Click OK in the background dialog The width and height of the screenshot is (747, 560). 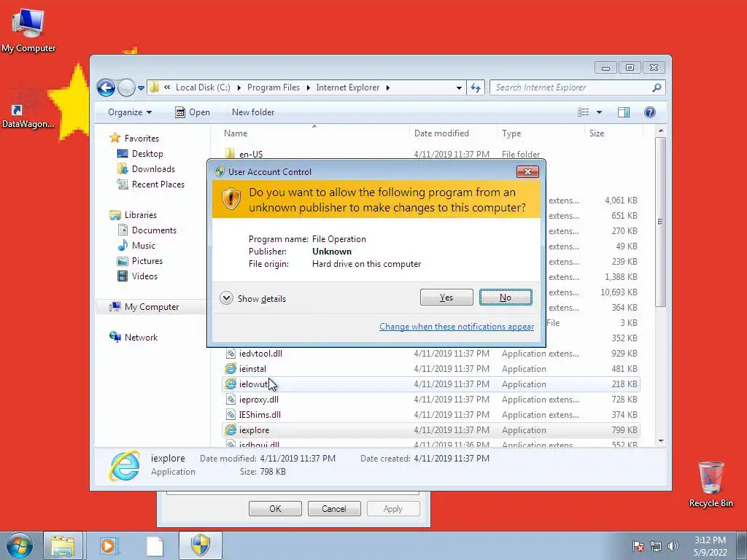(275, 508)
